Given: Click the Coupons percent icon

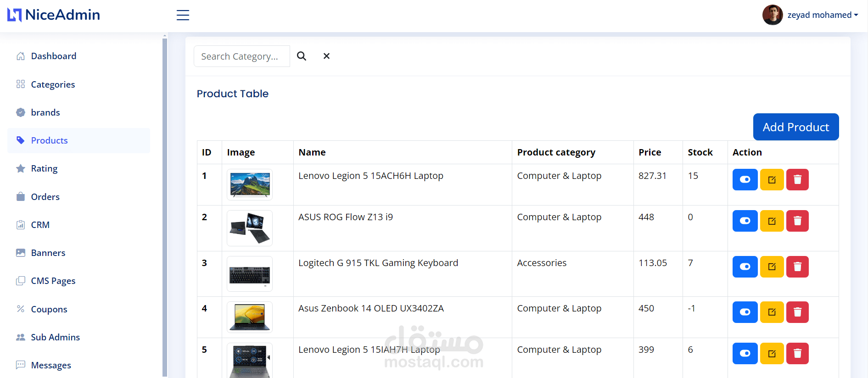Looking at the screenshot, I should (x=21, y=309).
